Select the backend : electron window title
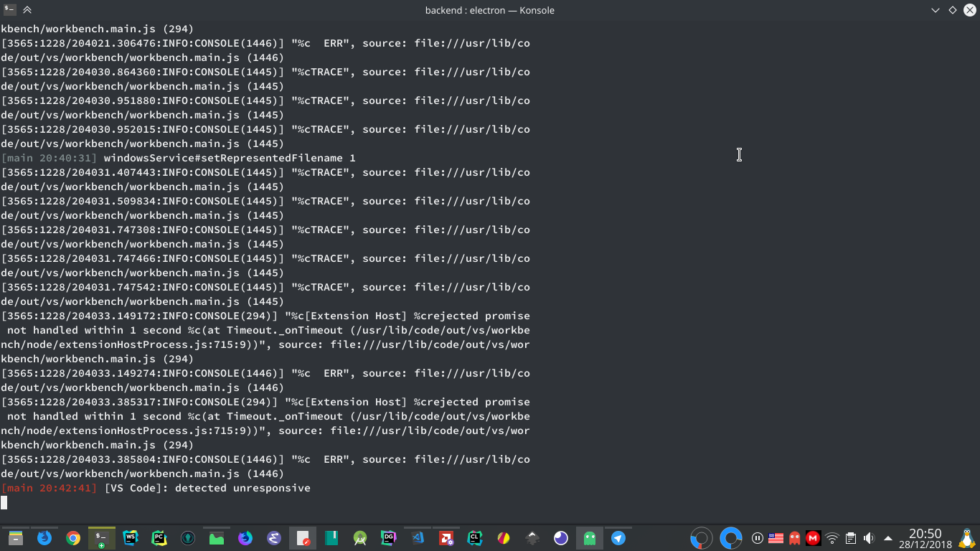Image resolution: width=980 pixels, height=551 pixels. coord(490,10)
